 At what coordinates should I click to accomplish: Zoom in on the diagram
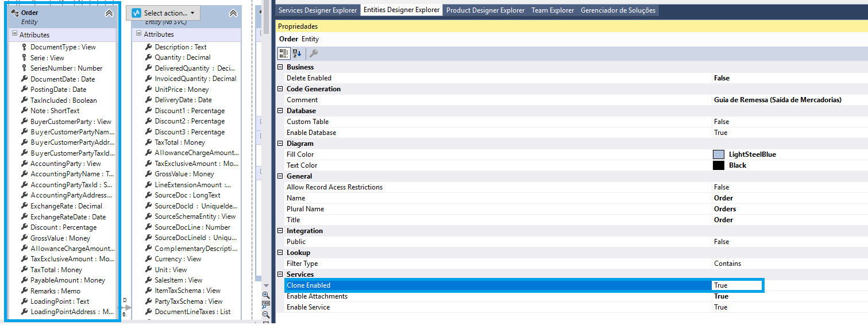pos(266,295)
